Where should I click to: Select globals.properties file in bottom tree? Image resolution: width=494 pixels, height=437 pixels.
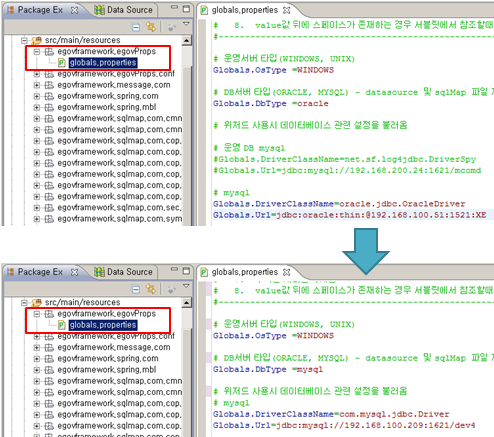103,325
